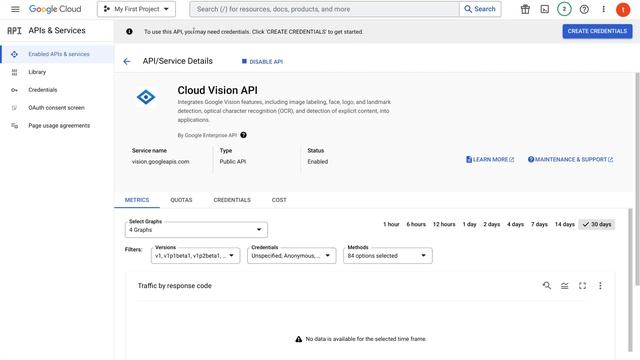Go back with the left arrow

127,61
